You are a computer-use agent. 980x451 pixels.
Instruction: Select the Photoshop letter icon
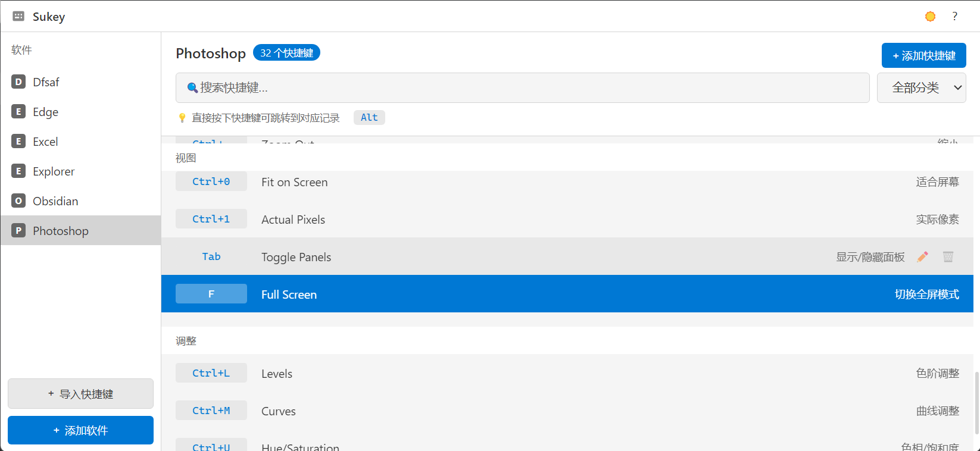18,230
